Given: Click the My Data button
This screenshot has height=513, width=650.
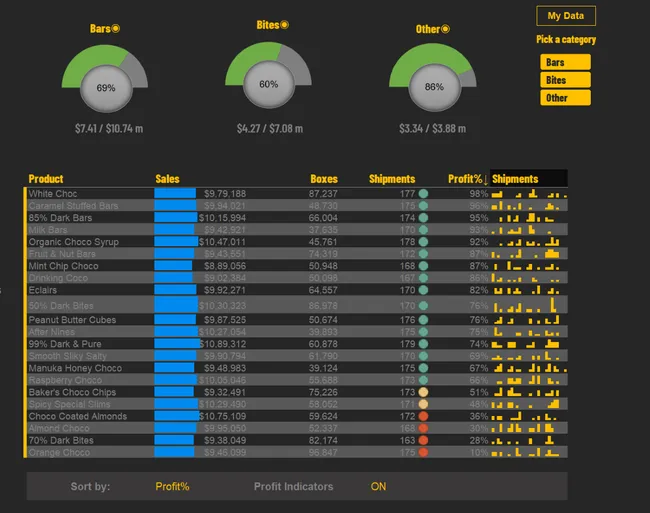Looking at the screenshot, I should coord(565,16).
